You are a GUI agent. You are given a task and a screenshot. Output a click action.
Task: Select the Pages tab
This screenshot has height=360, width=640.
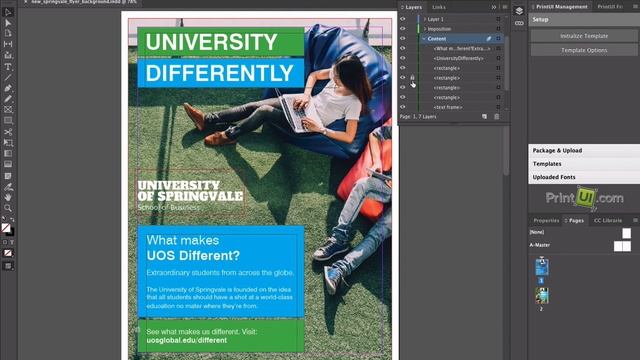click(x=574, y=220)
